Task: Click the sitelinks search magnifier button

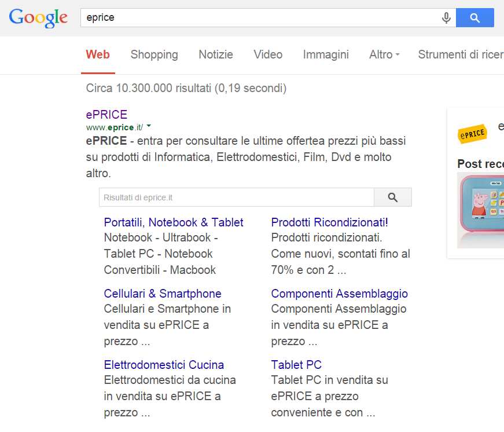Action: coord(392,197)
